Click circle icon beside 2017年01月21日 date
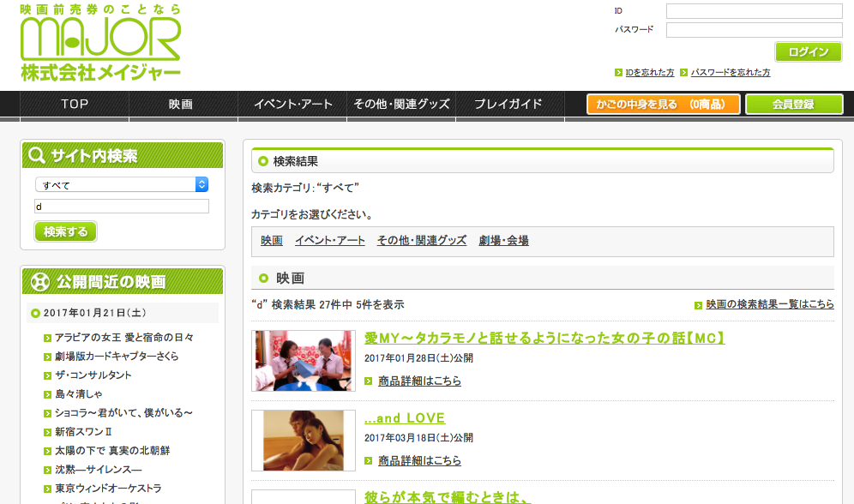The width and height of the screenshot is (854, 504). (35, 313)
